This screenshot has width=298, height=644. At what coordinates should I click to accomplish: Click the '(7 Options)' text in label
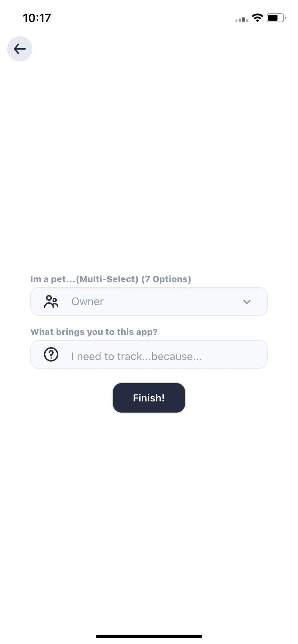point(166,279)
